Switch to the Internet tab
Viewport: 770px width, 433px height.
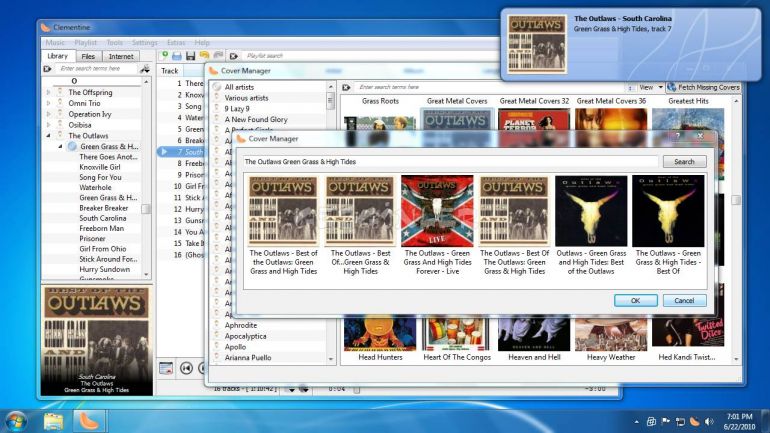pyautogui.click(x=121, y=56)
